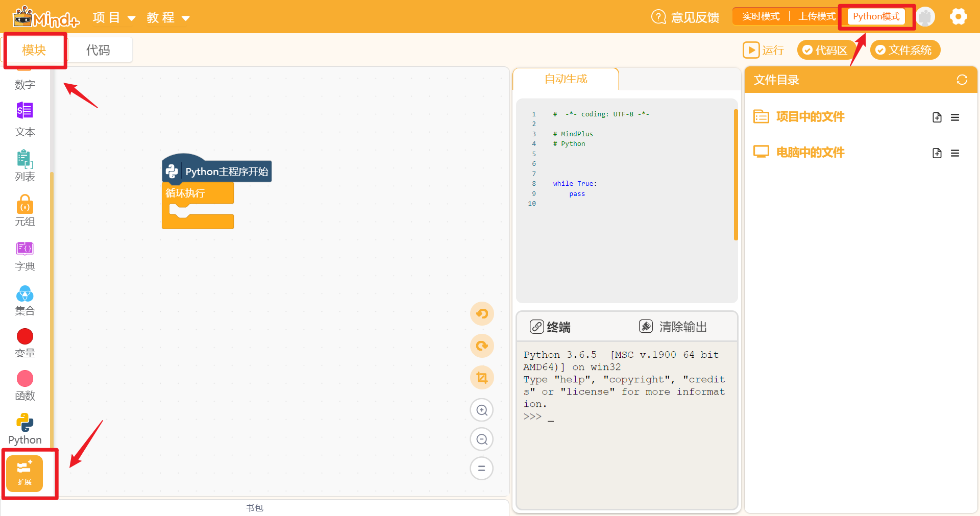
Task: Open menu for 项目中的文件
Action: click(x=955, y=117)
